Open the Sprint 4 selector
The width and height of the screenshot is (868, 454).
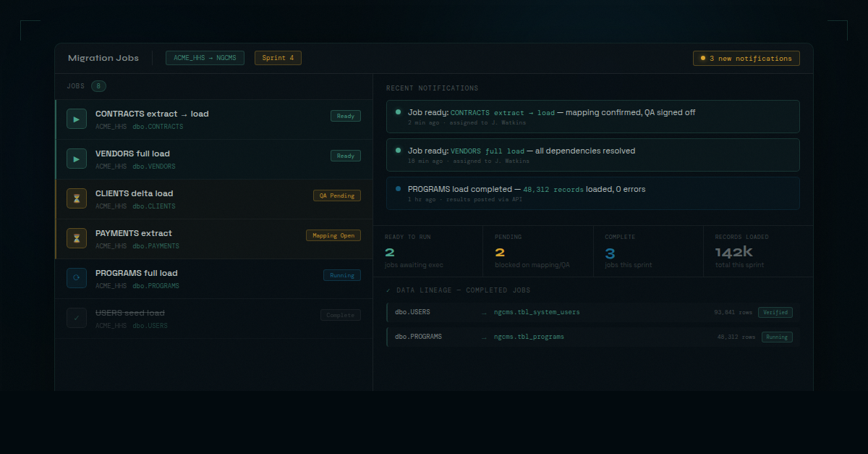(278, 57)
